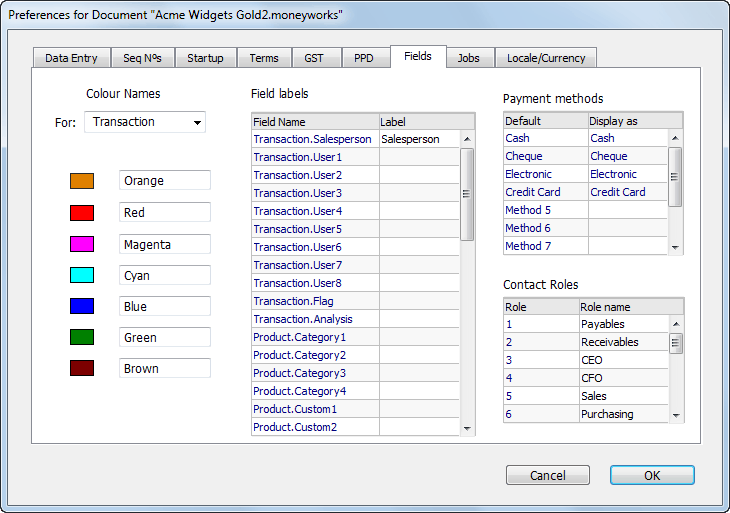Click Payment methods scroll up arrow
The image size is (730, 513).
point(675,138)
